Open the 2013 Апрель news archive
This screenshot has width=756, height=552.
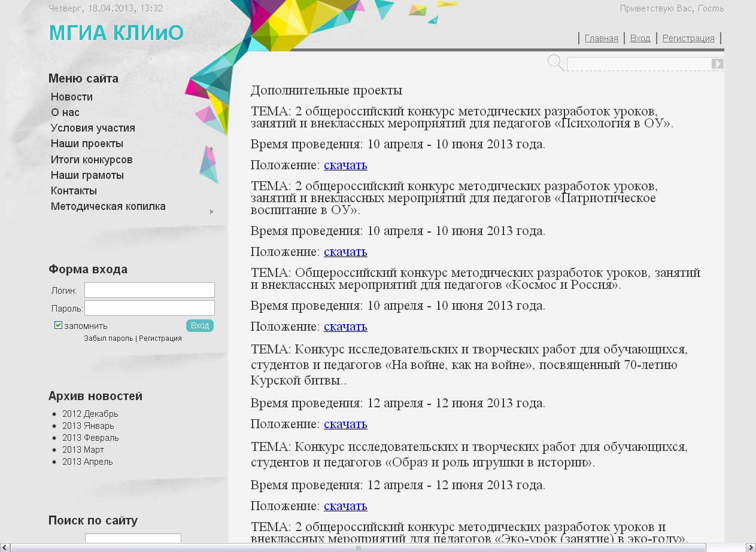[x=87, y=462]
